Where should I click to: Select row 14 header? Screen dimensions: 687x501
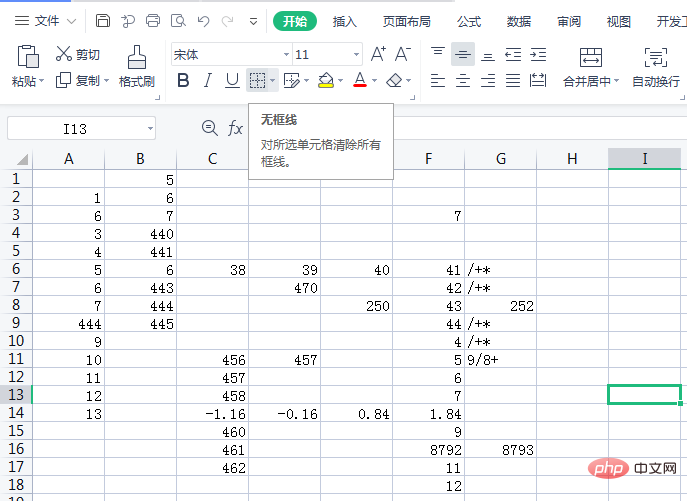coord(16,412)
